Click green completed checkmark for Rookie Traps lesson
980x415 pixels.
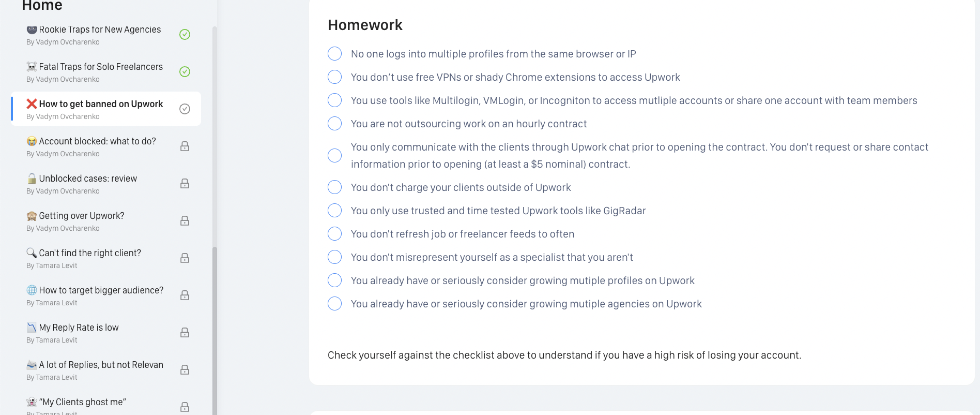pos(185,34)
